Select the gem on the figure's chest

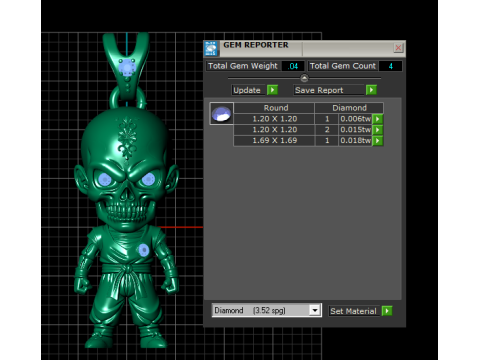pos(144,250)
